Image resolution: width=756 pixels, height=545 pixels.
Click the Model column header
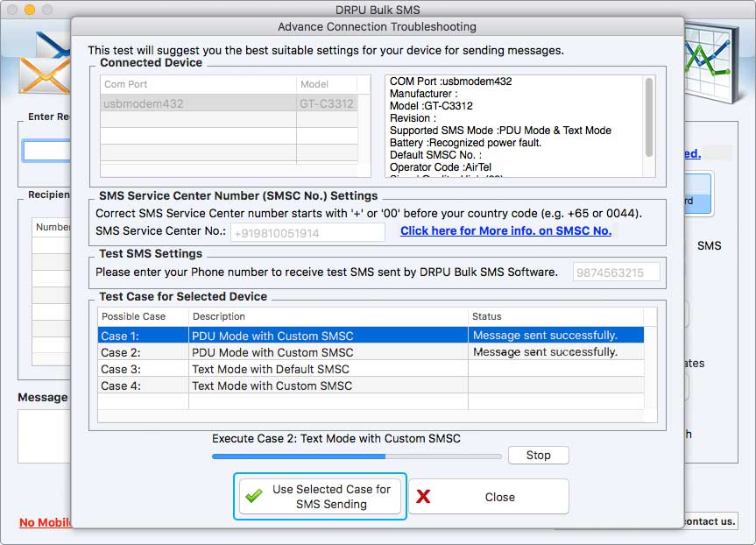coord(327,84)
